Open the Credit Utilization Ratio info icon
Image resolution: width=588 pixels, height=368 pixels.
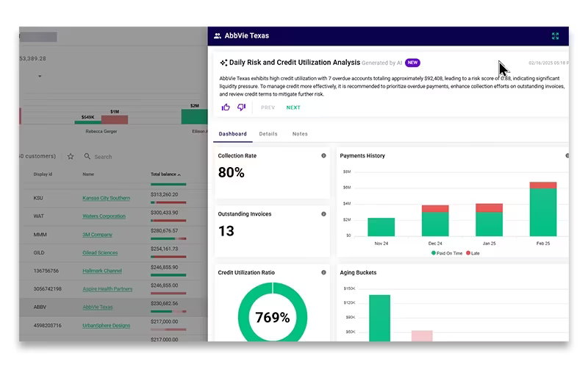323,272
